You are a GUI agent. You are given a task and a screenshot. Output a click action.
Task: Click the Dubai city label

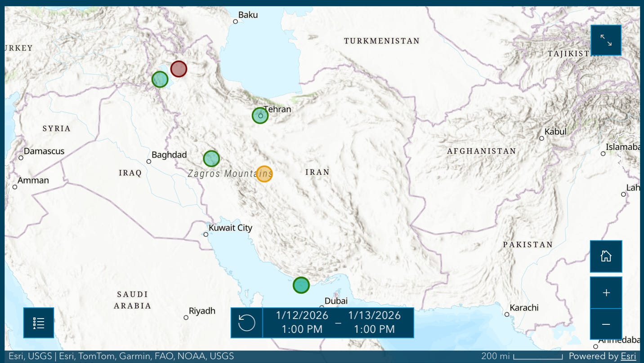click(336, 301)
